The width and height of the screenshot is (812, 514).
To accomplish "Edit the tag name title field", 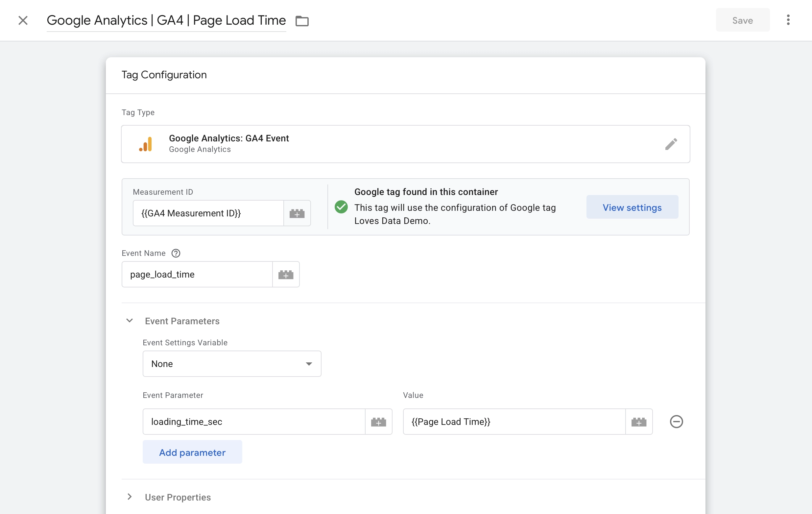I will [x=166, y=21].
